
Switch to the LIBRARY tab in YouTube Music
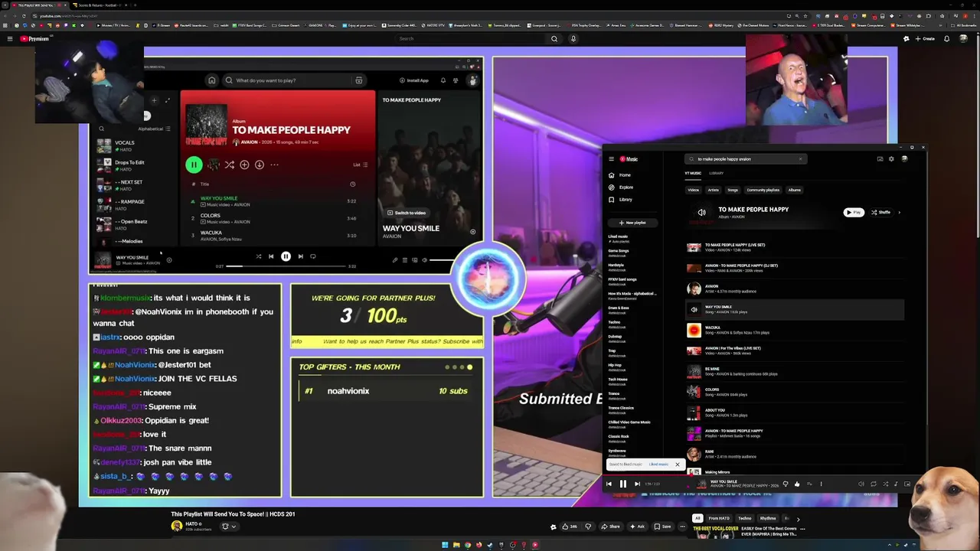[716, 173]
